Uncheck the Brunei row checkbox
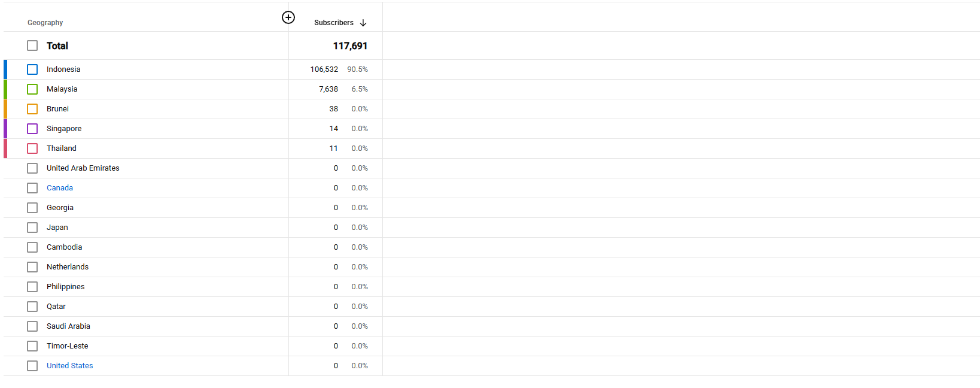980x388 pixels. [32, 109]
